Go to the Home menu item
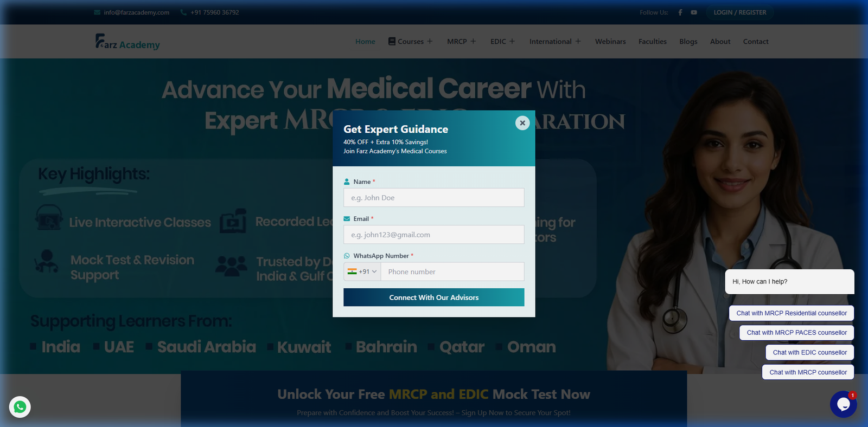 point(365,42)
